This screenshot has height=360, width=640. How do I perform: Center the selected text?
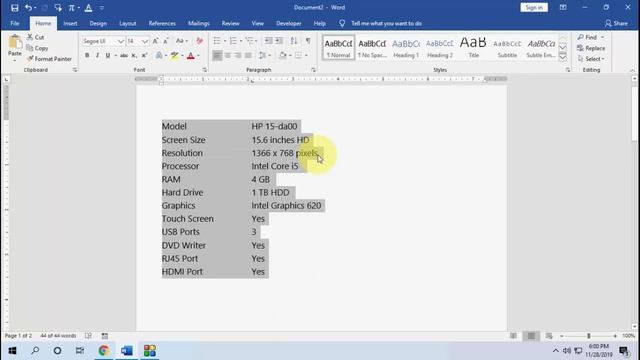[x=228, y=56]
